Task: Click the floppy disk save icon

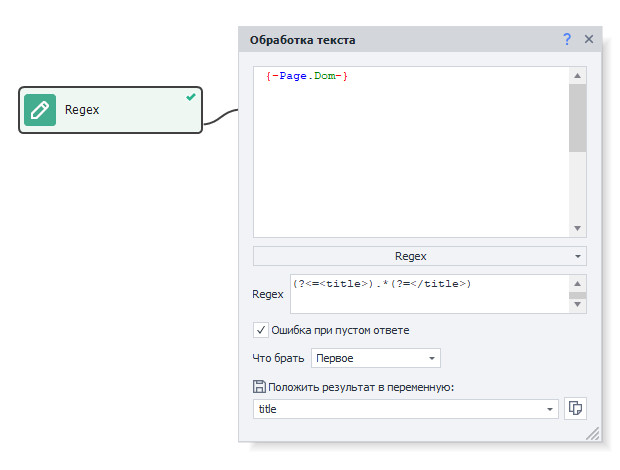Action: (x=260, y=387)
